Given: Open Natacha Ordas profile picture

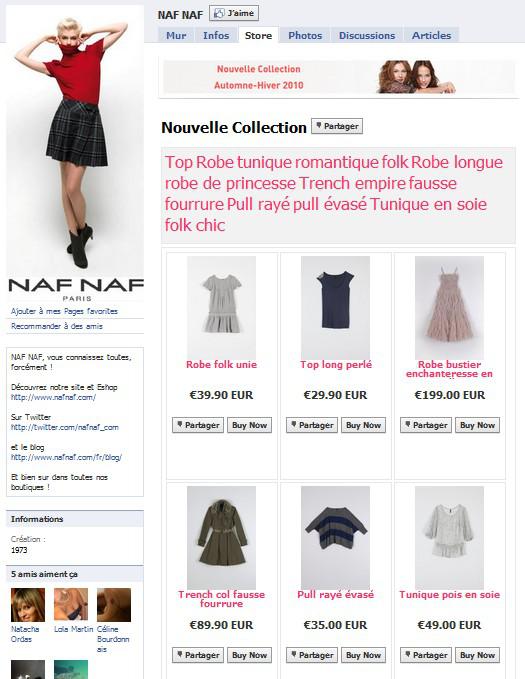Looking at the screenshot, I should [28, 605].
